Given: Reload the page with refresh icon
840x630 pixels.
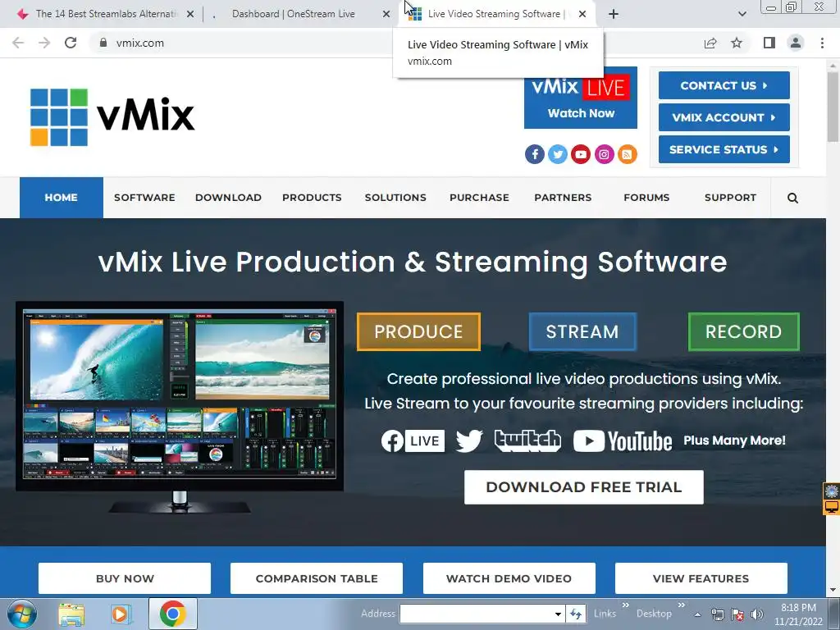Looking at the screenshot, I should [x=71, y=43].
